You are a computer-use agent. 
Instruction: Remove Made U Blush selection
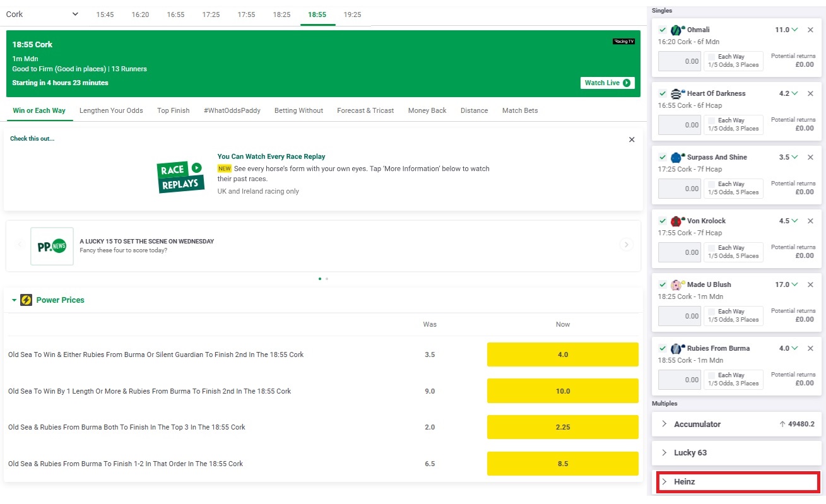[x=811, y=284]
